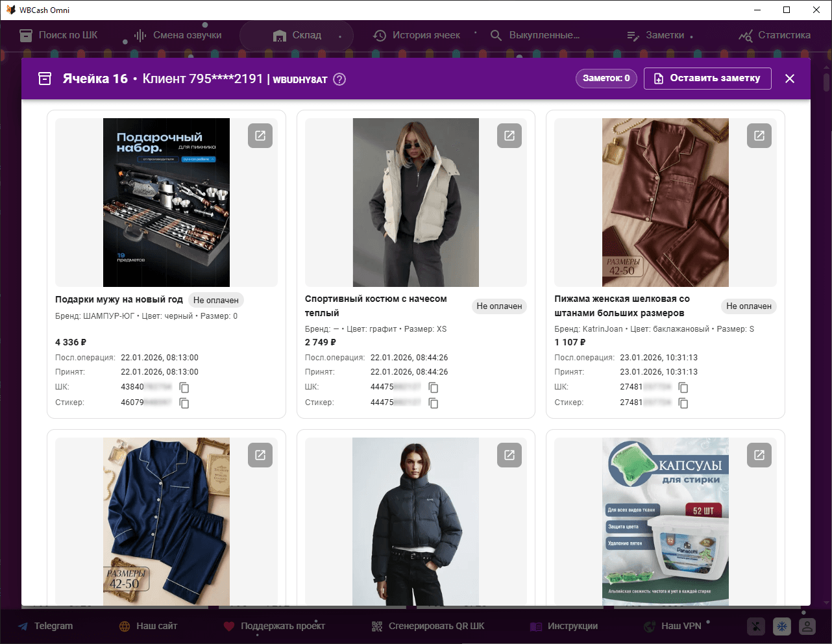Open the laundry capsules product link icon
Viewport: 832px width, 644px height.
coord(759,455)
